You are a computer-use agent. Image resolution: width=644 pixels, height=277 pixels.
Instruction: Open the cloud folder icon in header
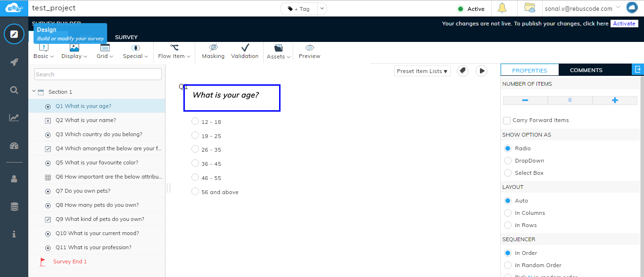[530, 8]
